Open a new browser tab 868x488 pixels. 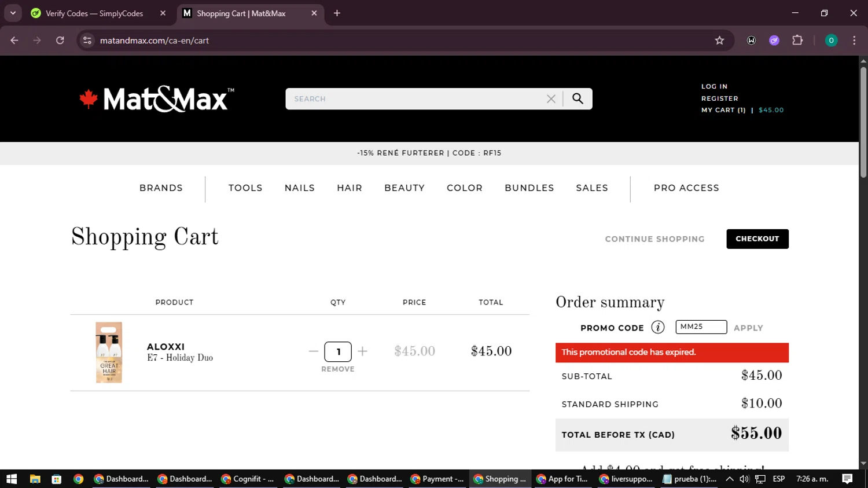click(x=337, y=13)
